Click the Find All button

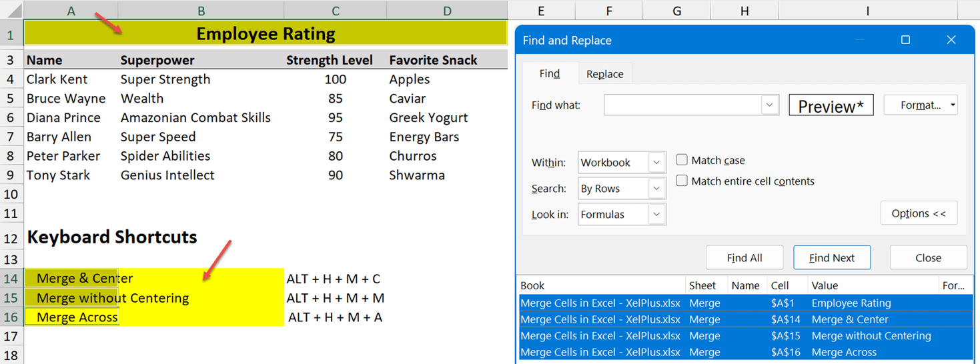(x=745, y=258)
